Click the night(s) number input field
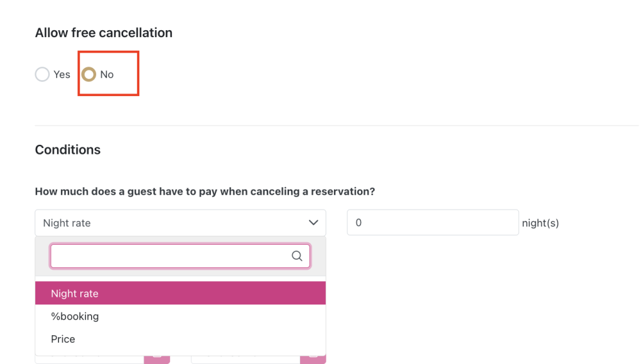643x364 pixels. click(433, 223)
